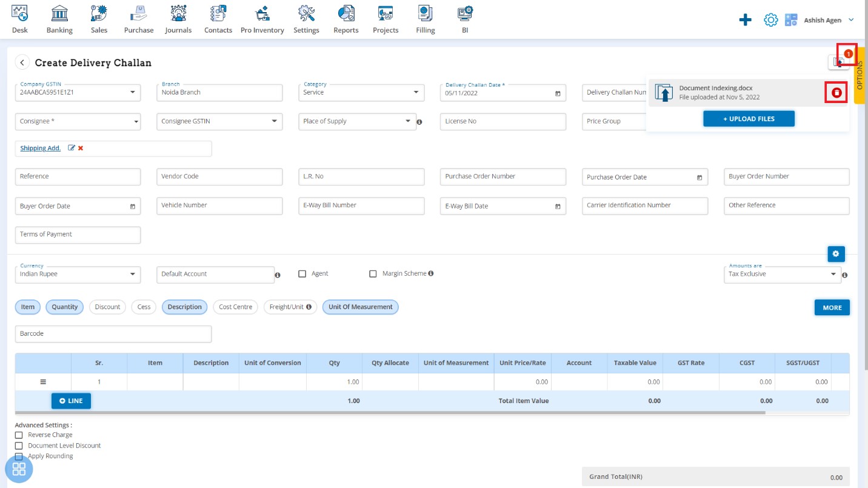Image resolution: width=868 pixels, height=488 pixels.
Task: Open the Pro Inventory module icon
Action: point(262,13)
